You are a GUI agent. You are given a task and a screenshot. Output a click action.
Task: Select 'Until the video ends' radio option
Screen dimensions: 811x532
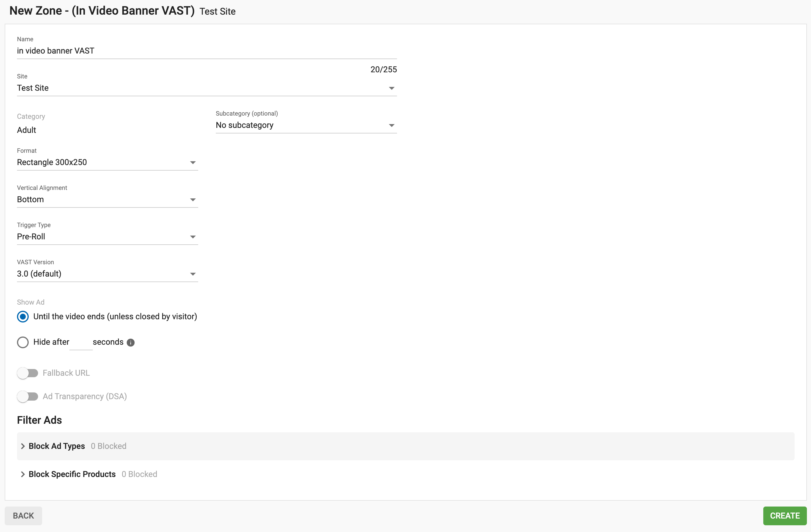[23, 317]
